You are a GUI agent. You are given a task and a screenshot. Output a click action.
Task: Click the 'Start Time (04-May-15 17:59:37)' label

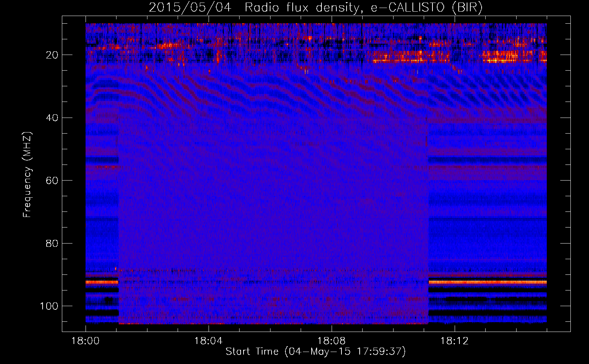[316, 352]
